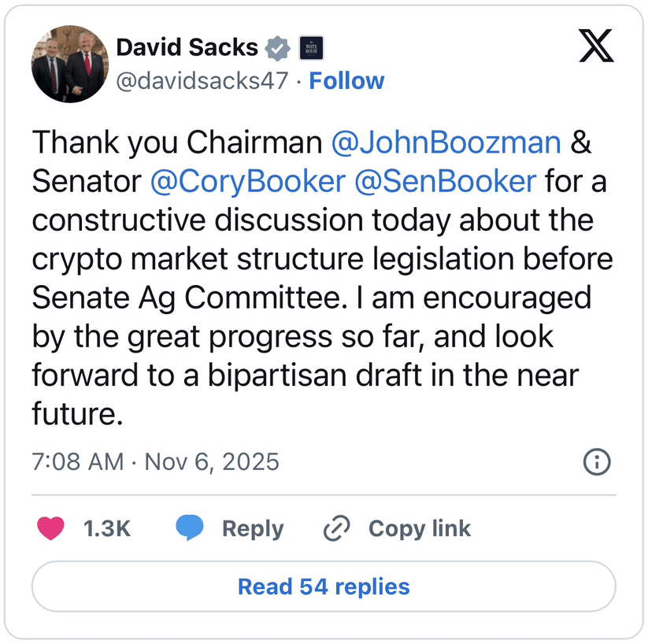The image size is (652, 644).
Task: Click the blue reply speech bubble icon
Action: (x=190, y=528)
